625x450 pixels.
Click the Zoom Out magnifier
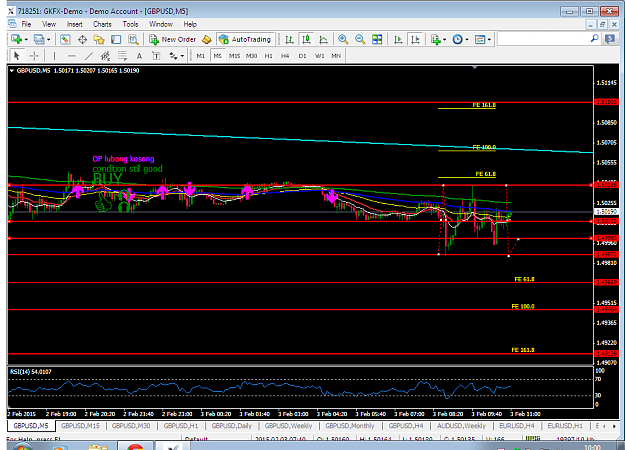(x=360, y=39)
